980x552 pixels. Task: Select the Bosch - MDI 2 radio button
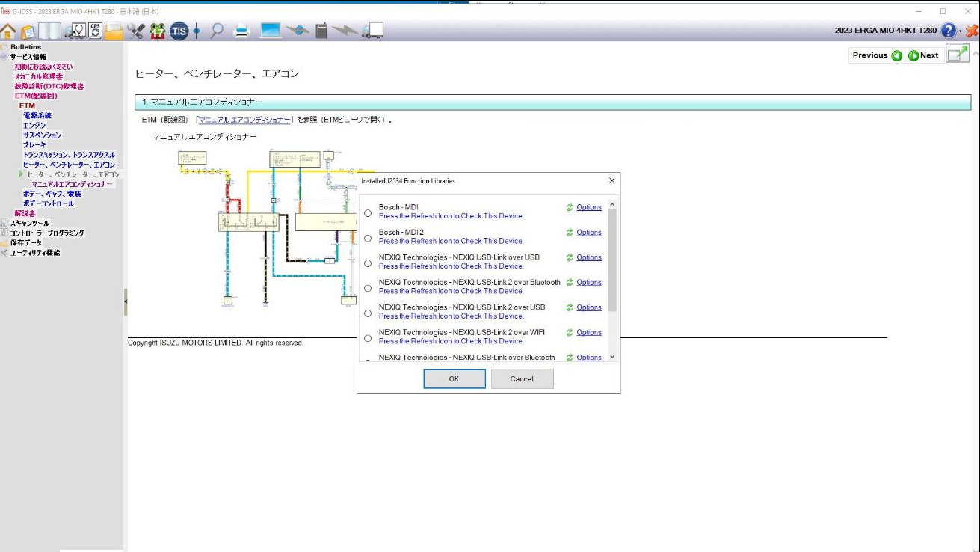click(x=368, y=238)
